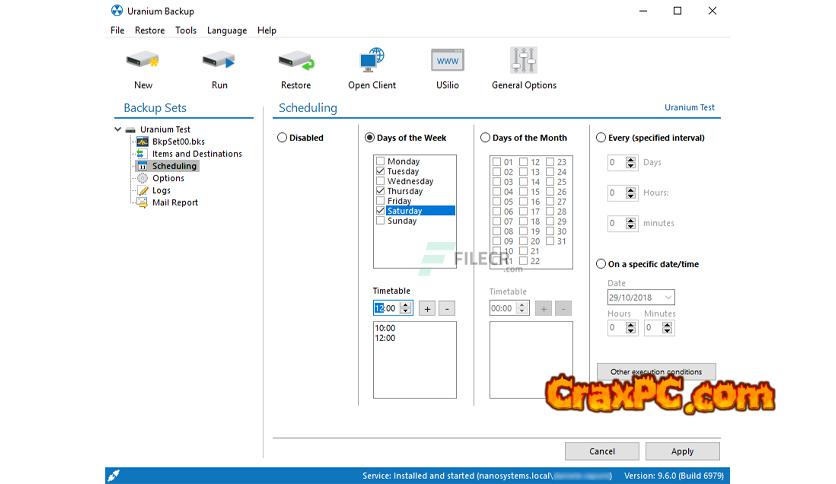Select the Days of the Month radio option
This screenshot has width=836, height=484.
tap(486, 138)
